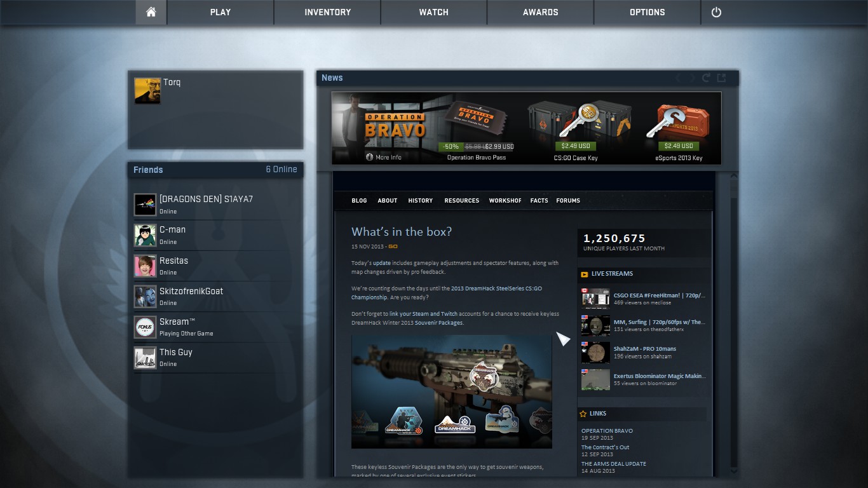Select friend name This Guy
868x488 pixels.
(x=176, y=352)
